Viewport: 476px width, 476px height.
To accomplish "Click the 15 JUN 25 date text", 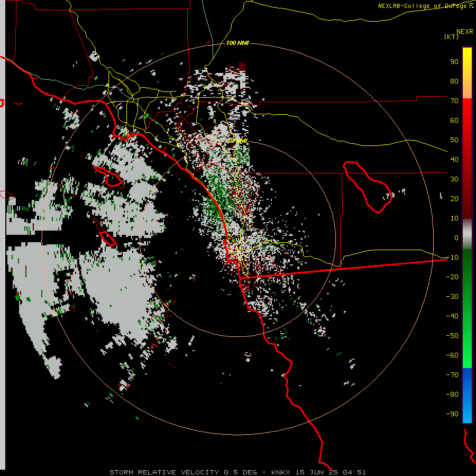I will pos(317,472).
